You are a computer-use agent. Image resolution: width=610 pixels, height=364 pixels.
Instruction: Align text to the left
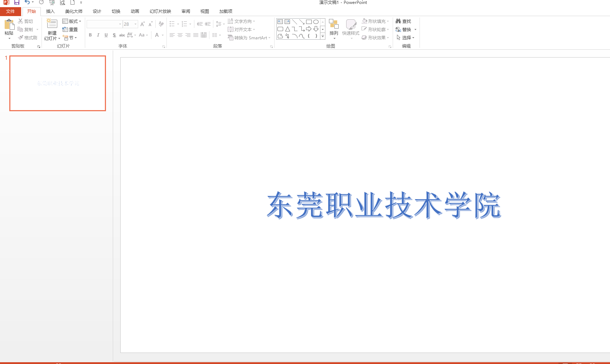(172, 35)
